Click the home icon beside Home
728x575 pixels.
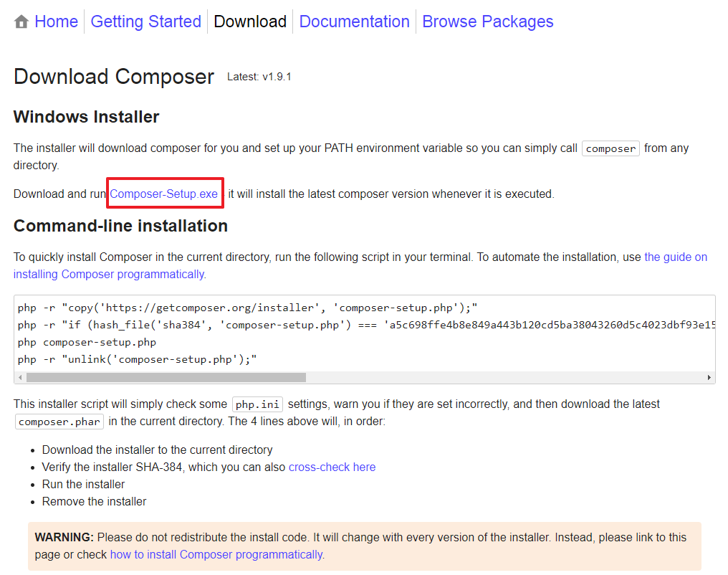point(21,22)
